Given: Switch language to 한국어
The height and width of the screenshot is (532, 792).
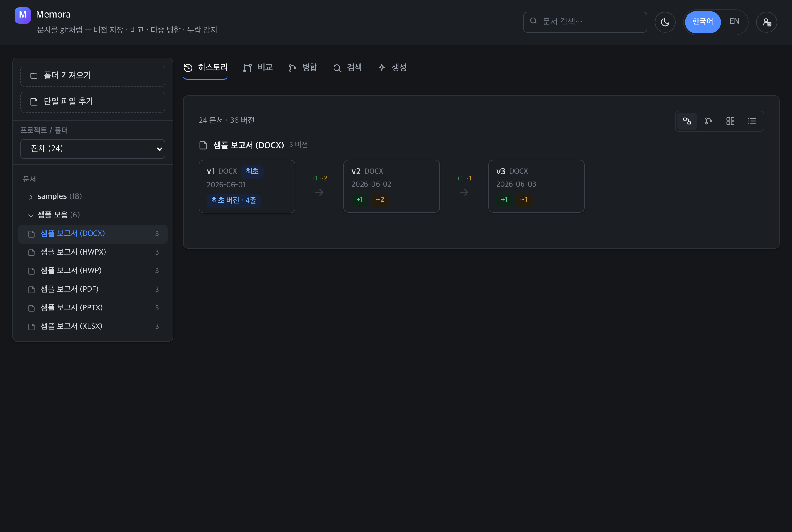Looking at the screenshot, I should point(702,22).
